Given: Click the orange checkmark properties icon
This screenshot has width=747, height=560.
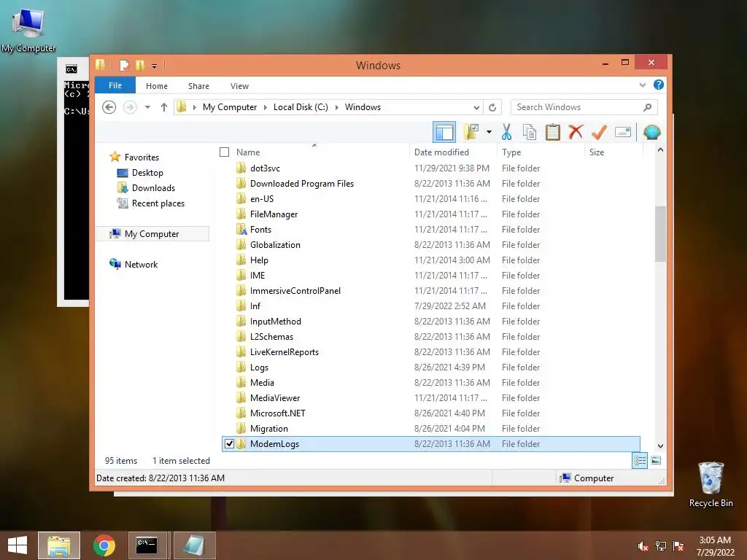Looking at the screenshot, I should (599, 132).
